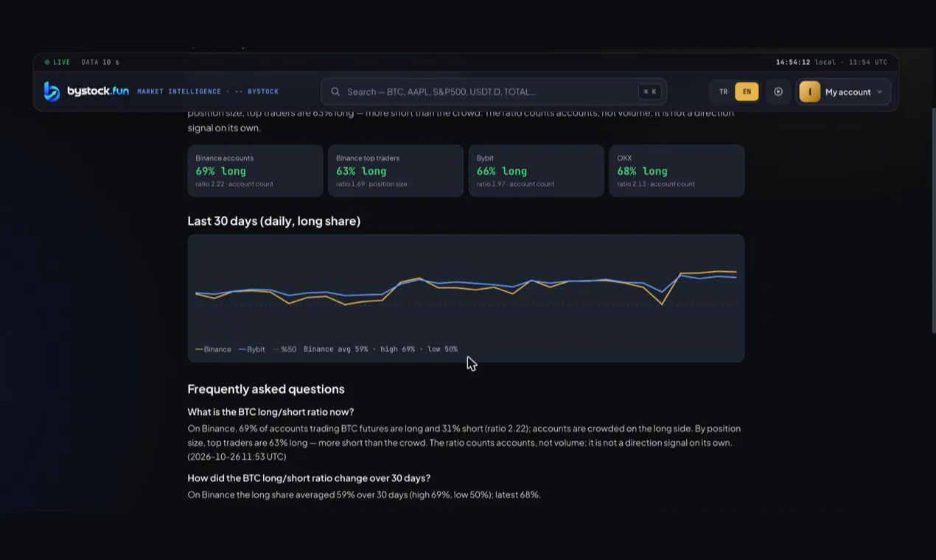Click the circular play icon button

(778, 92)
